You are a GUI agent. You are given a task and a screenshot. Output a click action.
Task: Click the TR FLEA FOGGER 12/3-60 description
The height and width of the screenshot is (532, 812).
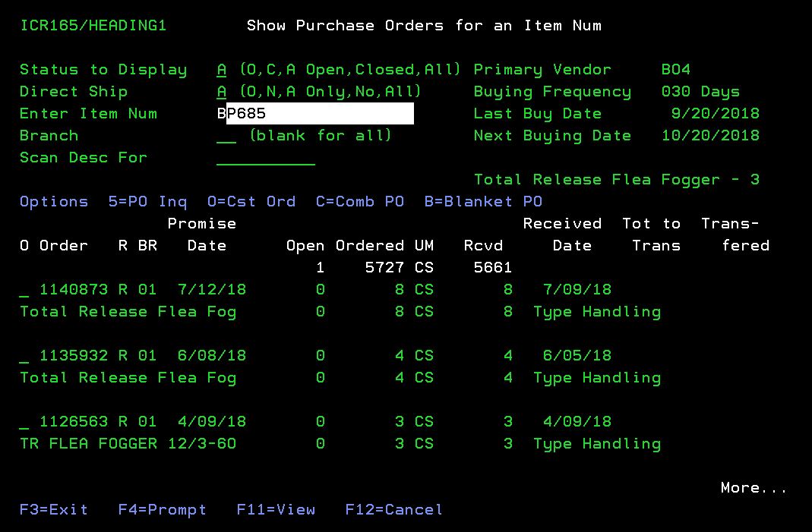tap(128, 444)
